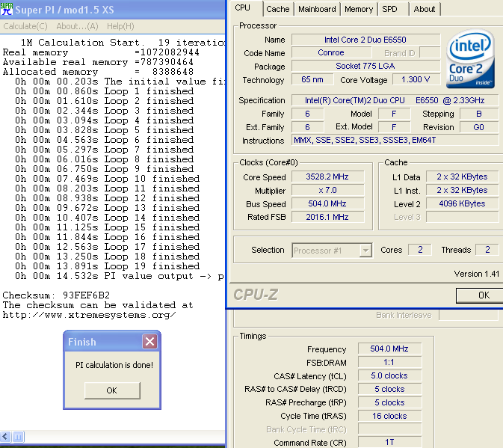This screenshot has height=448, width=503.
Task: Click the Super PI app icon in title bar
Action: click(7, 9)
